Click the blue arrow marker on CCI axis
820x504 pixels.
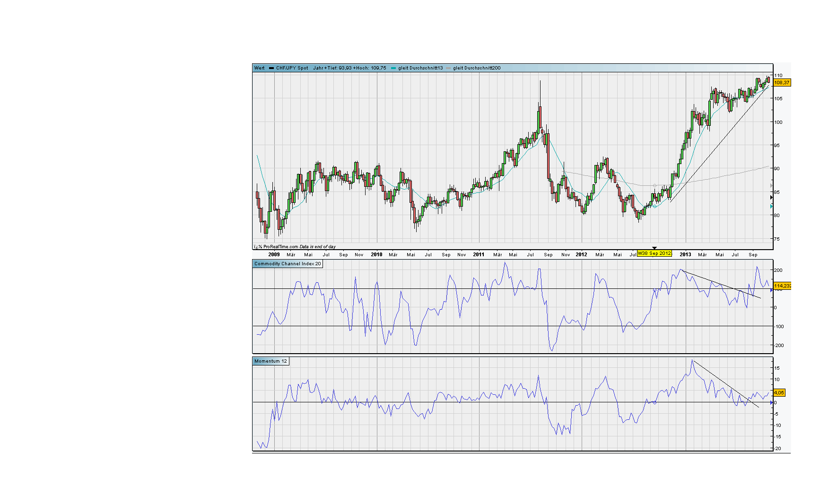pyautogui.click(x=772, y=290)
